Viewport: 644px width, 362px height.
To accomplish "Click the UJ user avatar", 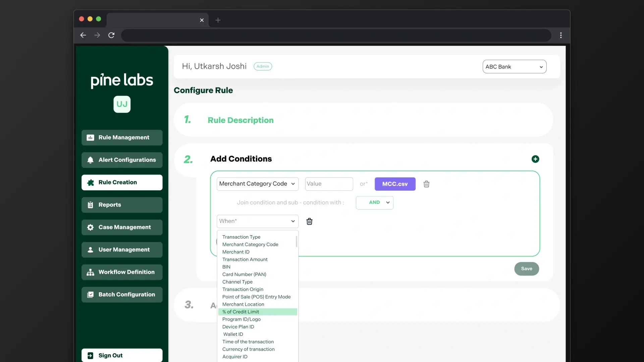I will click(x=122, y=104).
